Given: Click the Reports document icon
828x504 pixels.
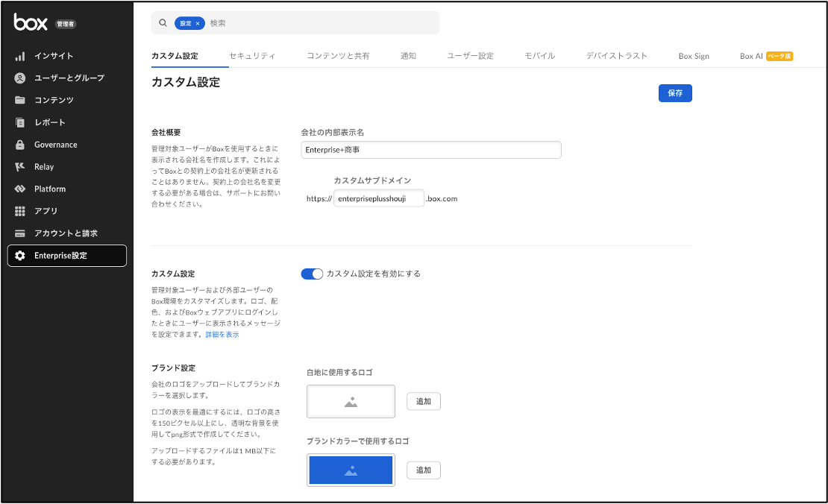Looking at the screenshot, I should (20, 122).
